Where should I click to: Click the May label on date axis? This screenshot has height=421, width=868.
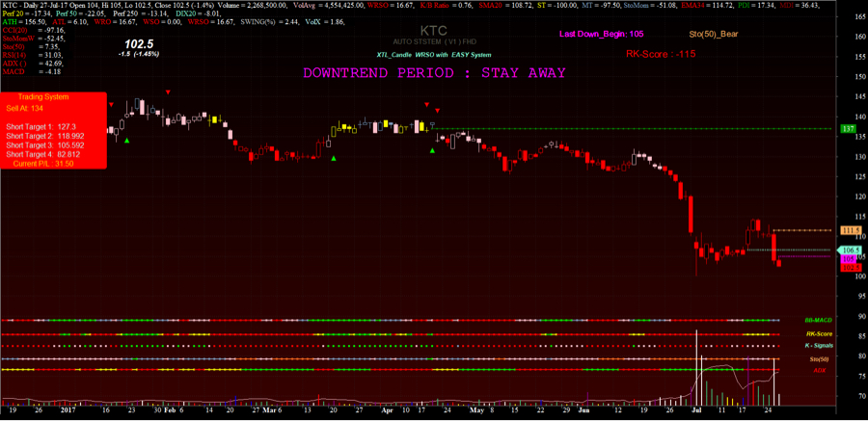click(x=476, y=410)
